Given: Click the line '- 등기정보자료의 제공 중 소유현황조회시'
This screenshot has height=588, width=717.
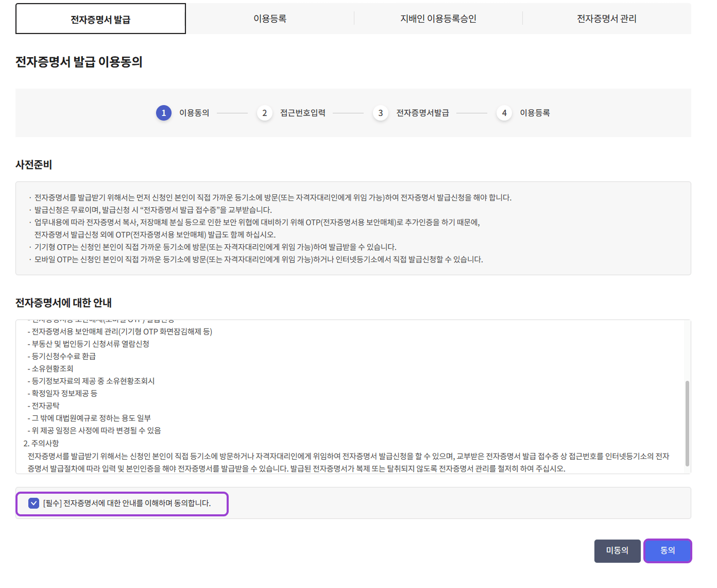Looking at the screenshot, I should (x=91, y=381).
